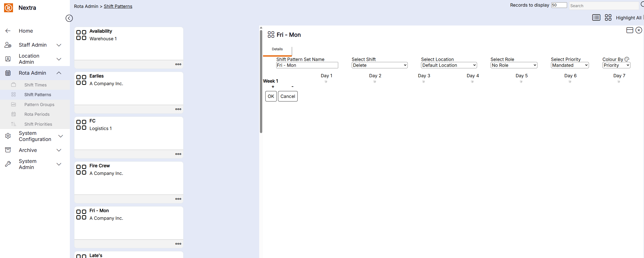Open the Select Role dropdown

(x=514, y=65)
